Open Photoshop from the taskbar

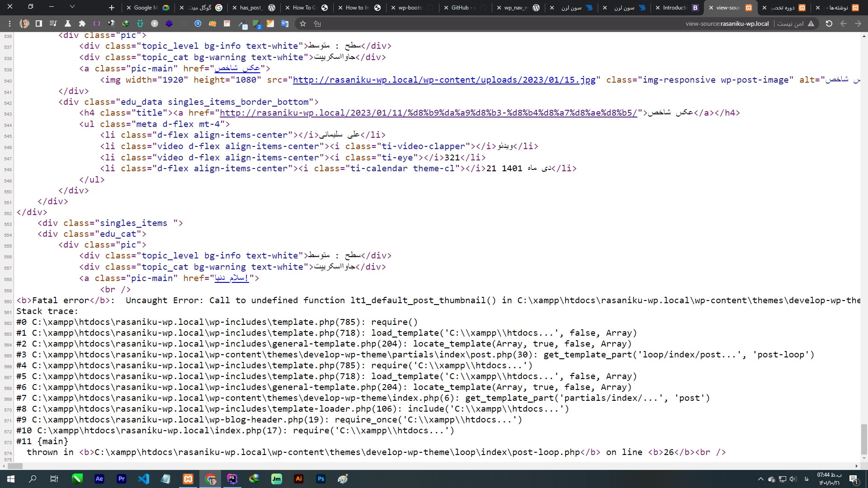coord(321,479)
